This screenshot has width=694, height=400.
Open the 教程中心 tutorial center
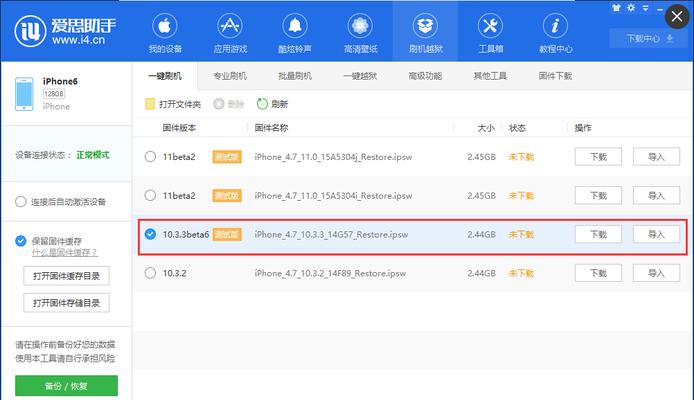555,33
